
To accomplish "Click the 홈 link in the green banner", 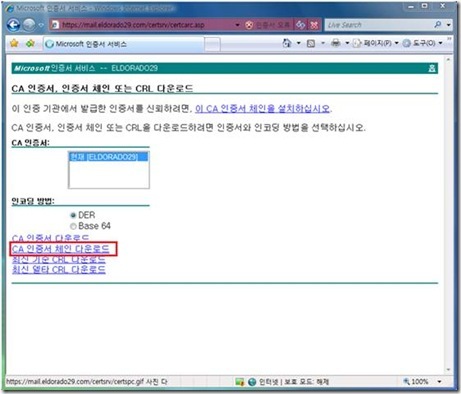I will coord(432,68).
